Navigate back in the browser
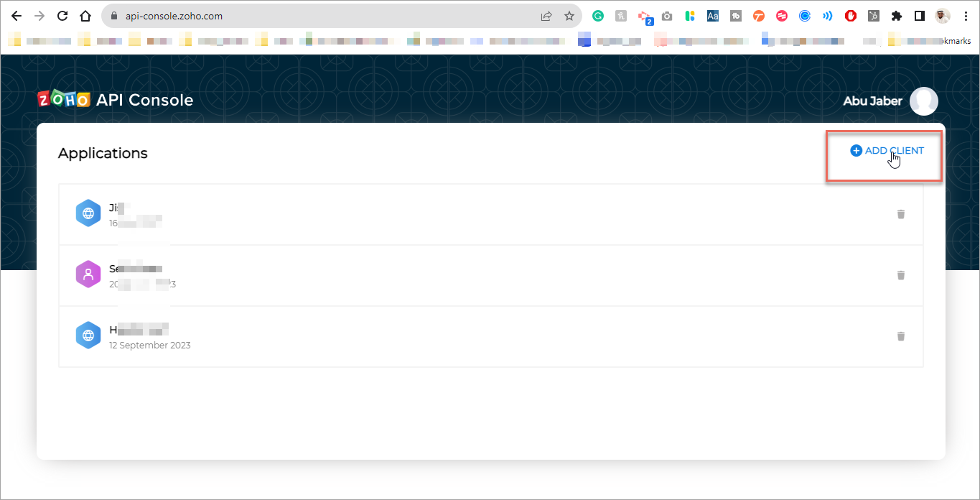Screen dimensions: 980x500 (17, 16)
